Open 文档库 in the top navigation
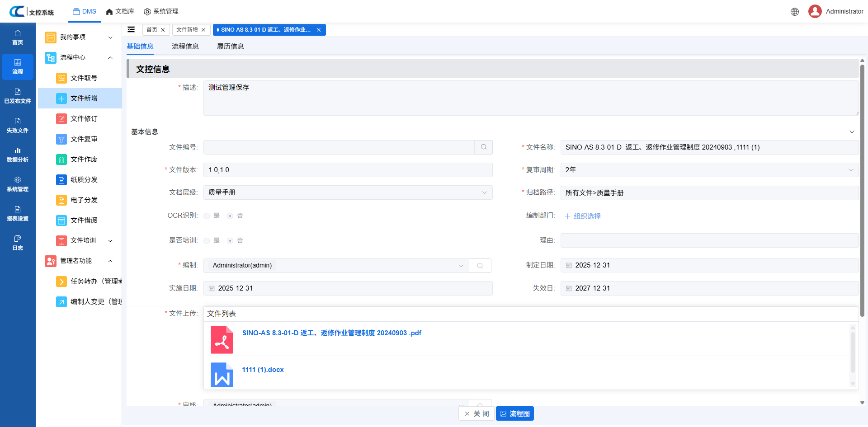Image resolution: width=868 pixels, height=427 pixels. (120, 11)
